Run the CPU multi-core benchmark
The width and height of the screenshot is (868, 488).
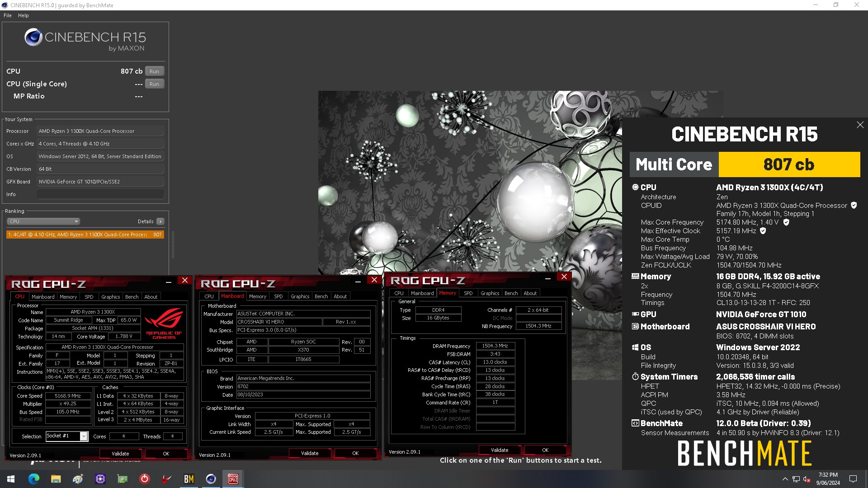(x=154, y=71)
